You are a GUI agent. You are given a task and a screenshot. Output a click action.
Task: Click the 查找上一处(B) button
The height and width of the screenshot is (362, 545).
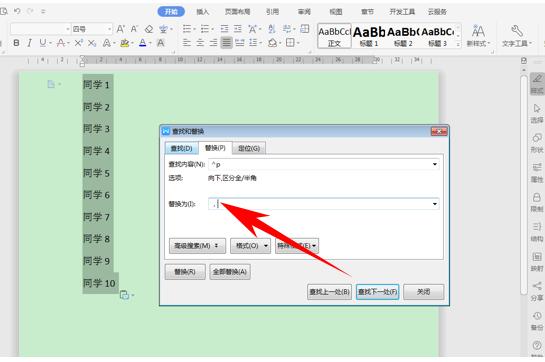(330, 292)
